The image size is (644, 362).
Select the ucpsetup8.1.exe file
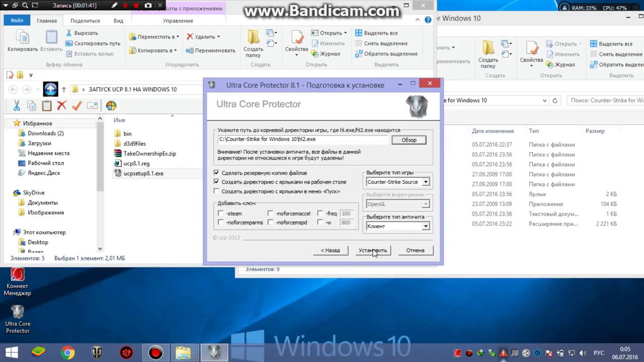coord(143,173)
